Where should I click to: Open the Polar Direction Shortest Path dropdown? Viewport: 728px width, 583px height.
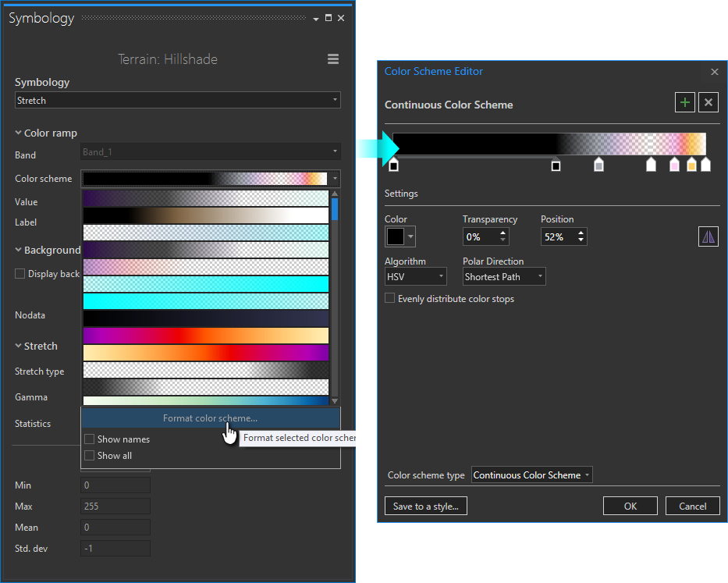(x=504, y=277)
